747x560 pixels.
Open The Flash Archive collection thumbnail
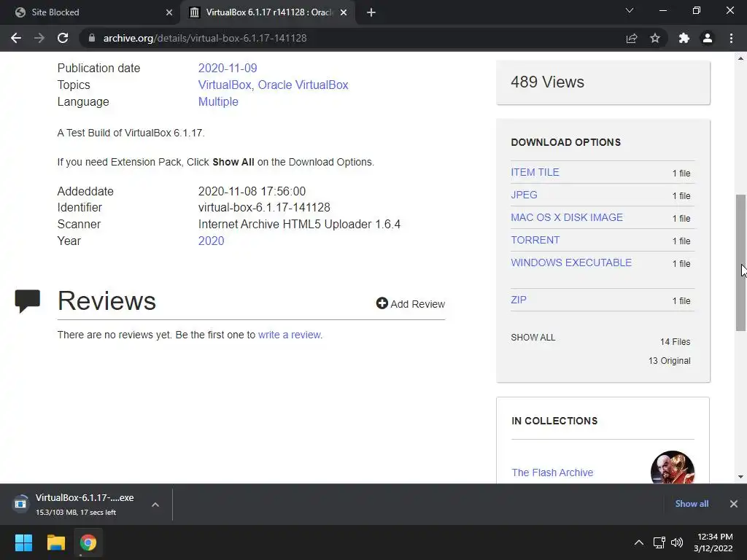tap(672, 467)
